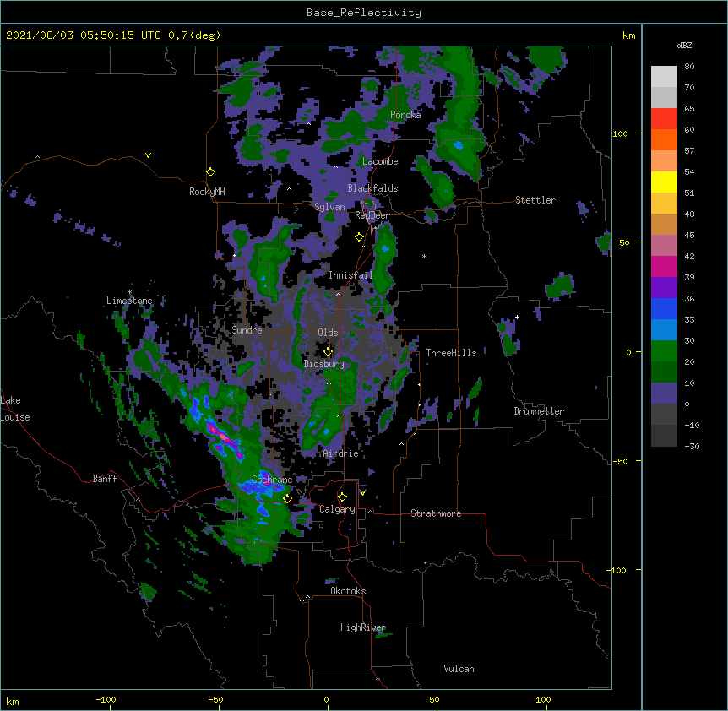Click the red swatch in the dBZ legend
The height and width of the screenshot is (711, 728).
tap(664, 119)
